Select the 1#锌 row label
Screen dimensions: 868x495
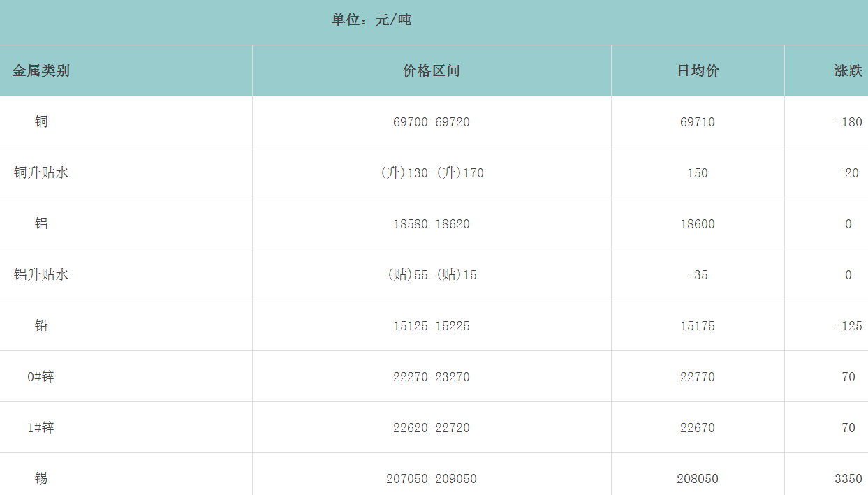tap(41, 427)
